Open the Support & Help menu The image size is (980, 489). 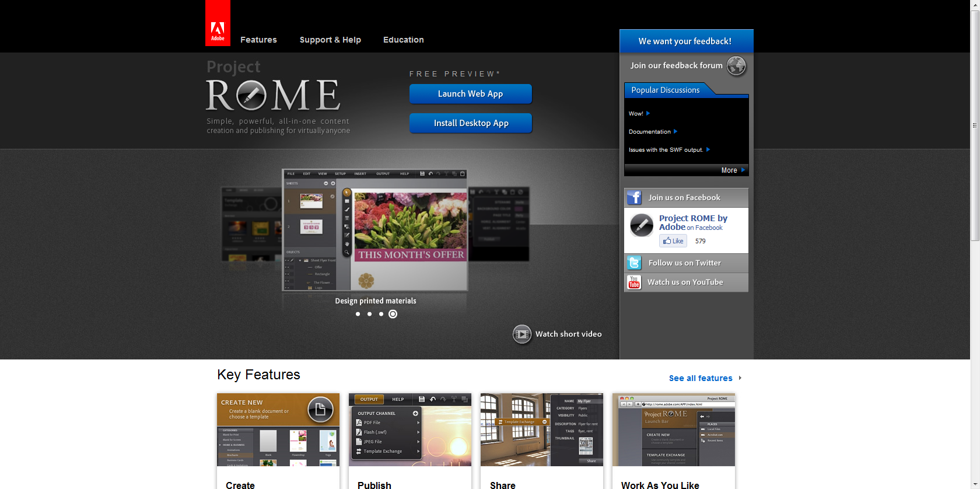coord(330,40)
